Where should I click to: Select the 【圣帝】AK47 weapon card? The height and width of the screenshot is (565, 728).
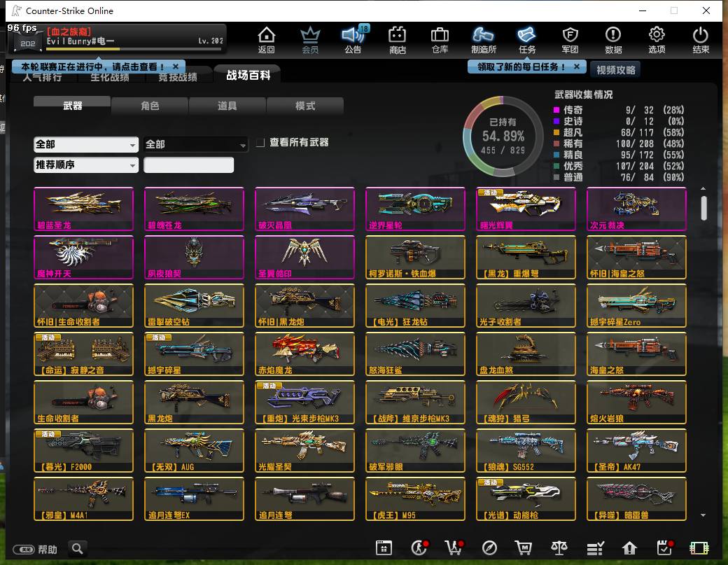coord(636,450)
